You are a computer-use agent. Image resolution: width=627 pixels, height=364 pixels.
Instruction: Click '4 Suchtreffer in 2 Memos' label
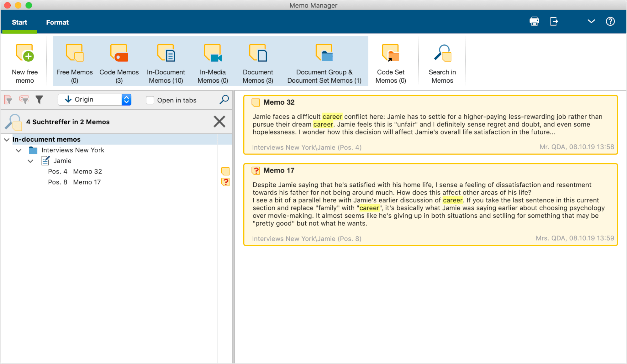point(68,122)
